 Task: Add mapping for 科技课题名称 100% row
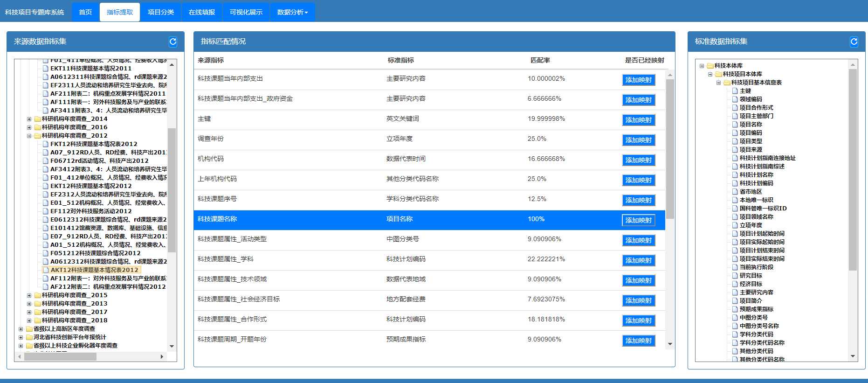click(639, 221)
